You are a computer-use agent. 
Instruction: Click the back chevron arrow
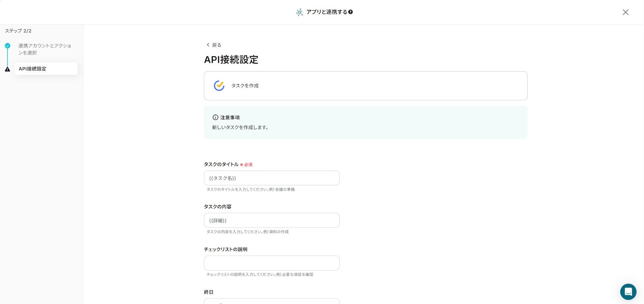coord(208,45)
